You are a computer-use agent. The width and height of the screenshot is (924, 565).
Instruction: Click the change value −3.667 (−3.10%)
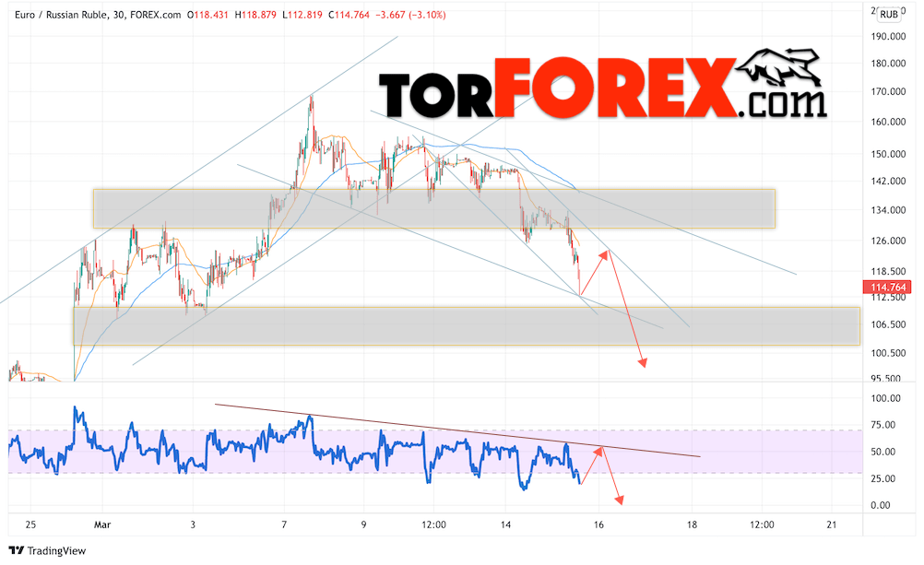[x=410, y=15]
